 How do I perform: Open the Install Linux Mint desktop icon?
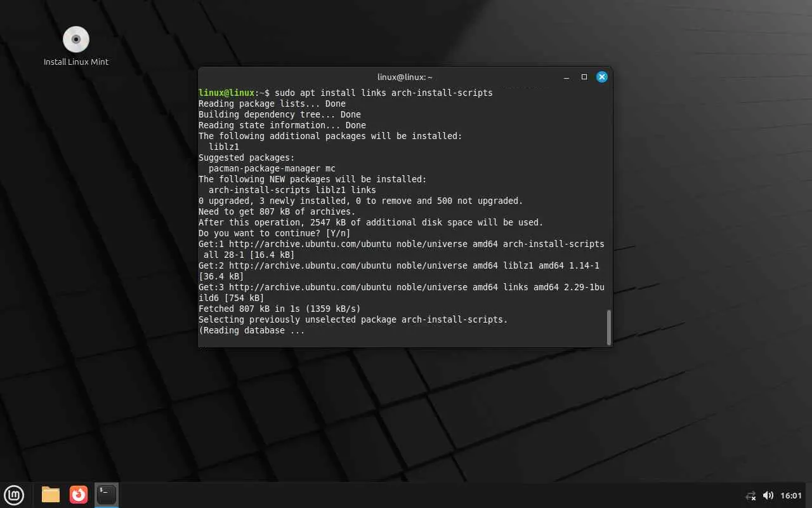click(x=76, y=46)
